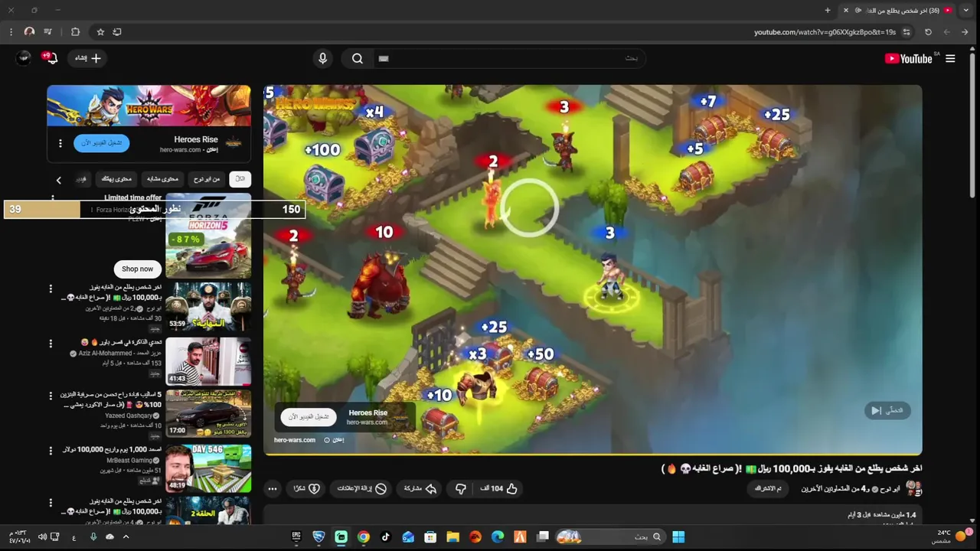Open Epic Games Launcher from taskbar
This screenshot has width=980, height=551.
coord(296,537)
